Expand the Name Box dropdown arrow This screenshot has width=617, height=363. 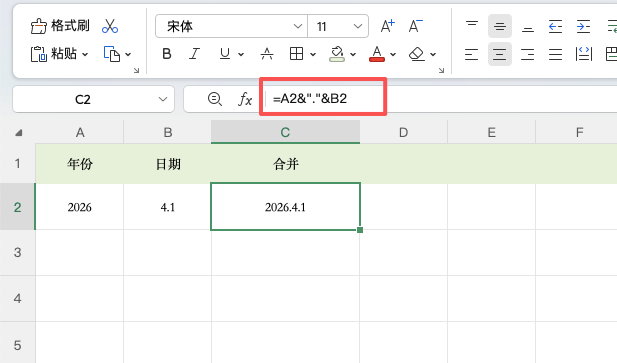[x=163, y=99]
